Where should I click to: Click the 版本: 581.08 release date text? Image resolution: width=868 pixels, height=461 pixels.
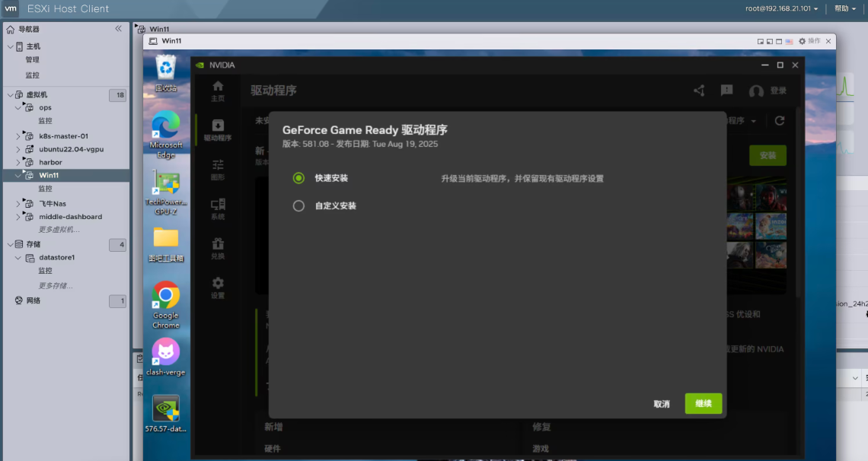pos(360,145)
